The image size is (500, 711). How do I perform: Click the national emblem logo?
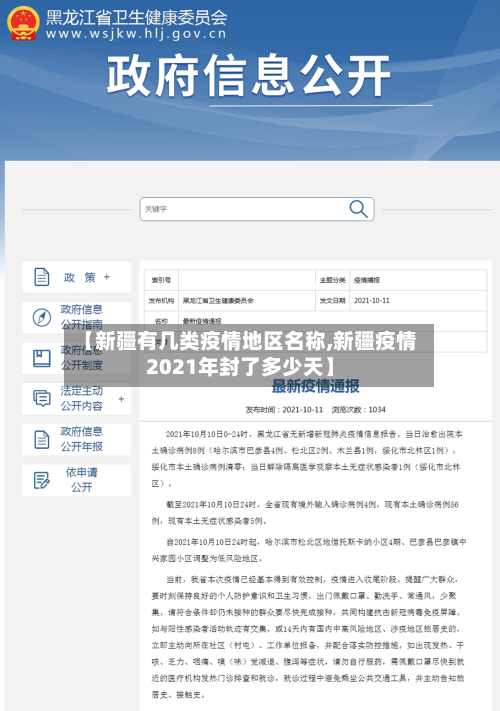[23, 23]
